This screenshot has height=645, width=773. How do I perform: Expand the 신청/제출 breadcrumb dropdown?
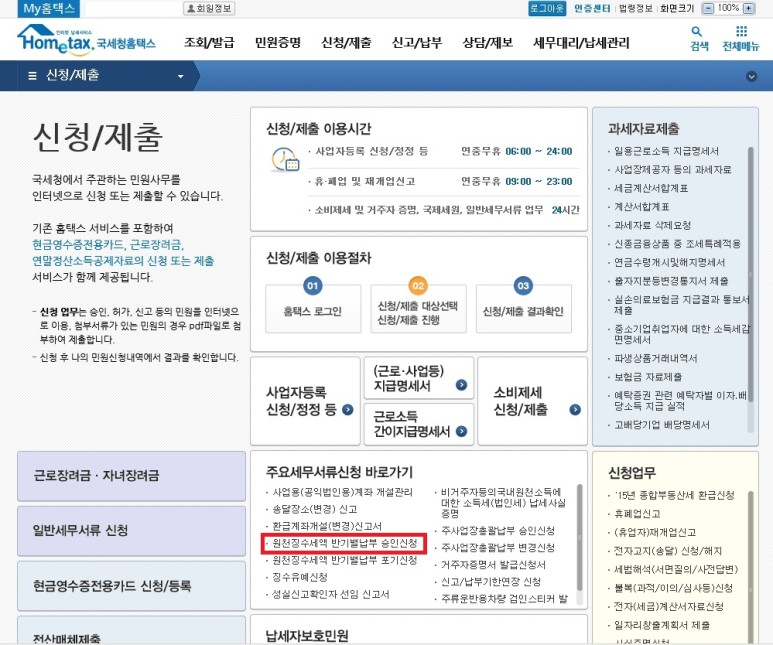180,76
